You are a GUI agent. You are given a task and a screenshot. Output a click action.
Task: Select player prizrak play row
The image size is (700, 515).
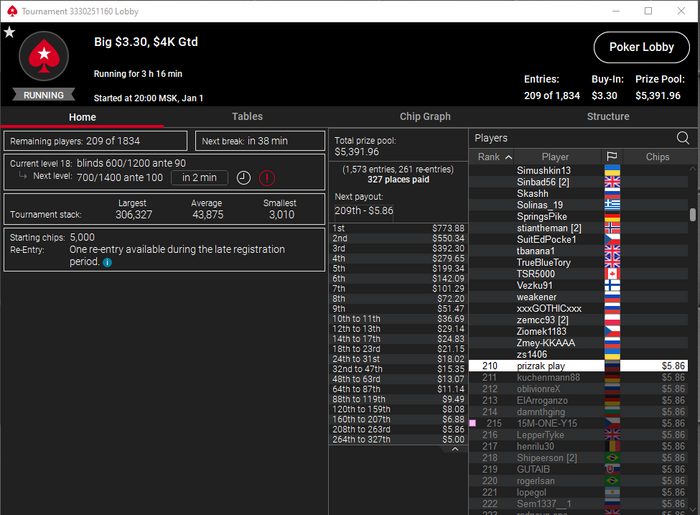(578, 366)
